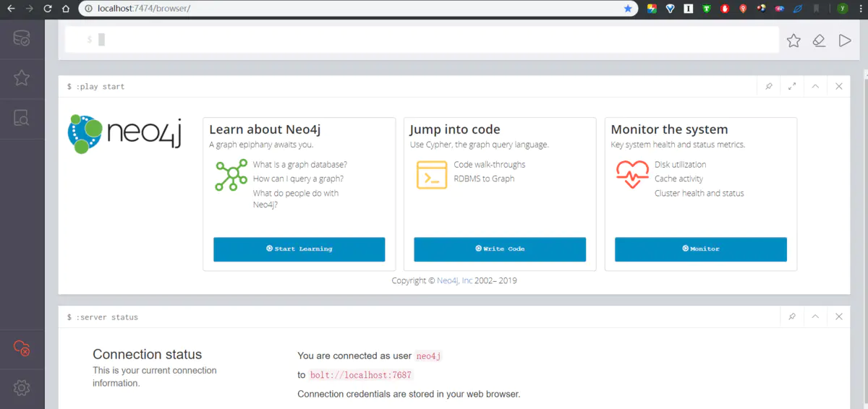Viewport: 868px width, 409px height.
Task: Click 'RDBMS to Graph' text
Action: point(484,178)
